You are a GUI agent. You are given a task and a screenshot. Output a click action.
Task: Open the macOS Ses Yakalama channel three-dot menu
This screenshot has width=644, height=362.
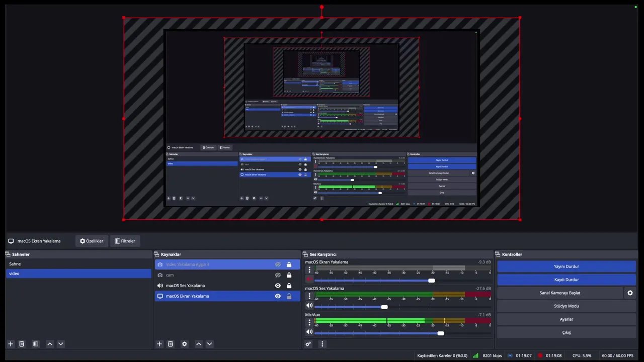[x=309, y=296]
